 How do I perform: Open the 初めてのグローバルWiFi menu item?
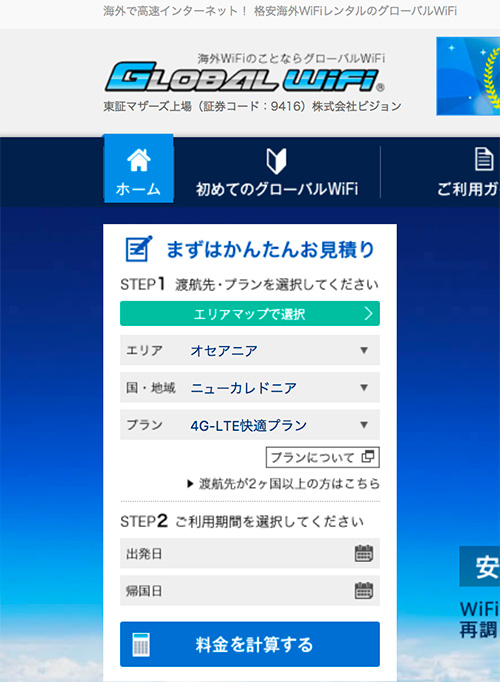pyautogui.click(x=277, y=172)
